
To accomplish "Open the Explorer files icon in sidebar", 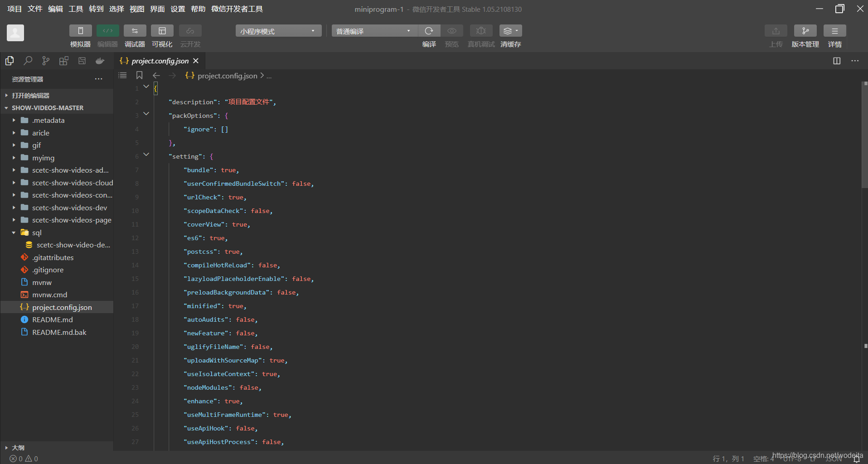I will [10, 61].
